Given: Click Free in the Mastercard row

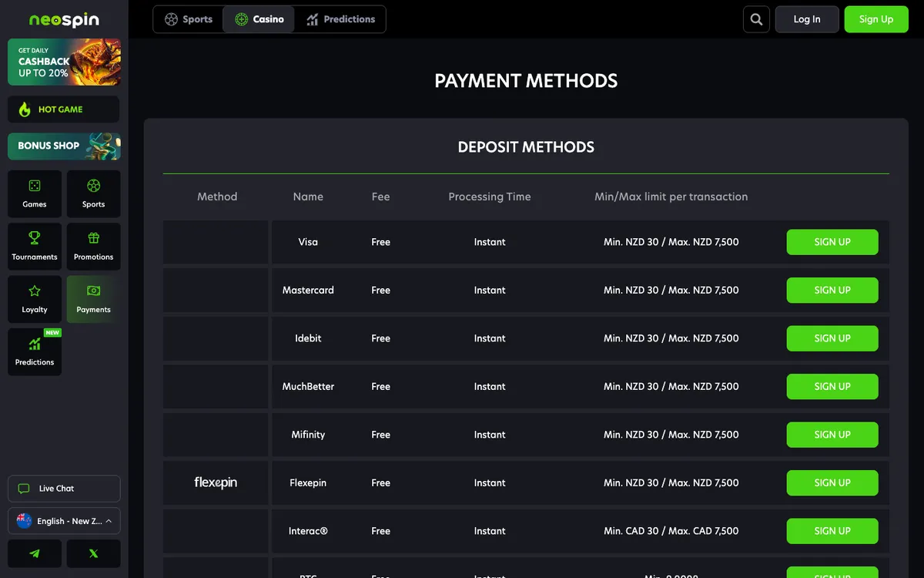Looking at the screenshot, I should [380, 291].
